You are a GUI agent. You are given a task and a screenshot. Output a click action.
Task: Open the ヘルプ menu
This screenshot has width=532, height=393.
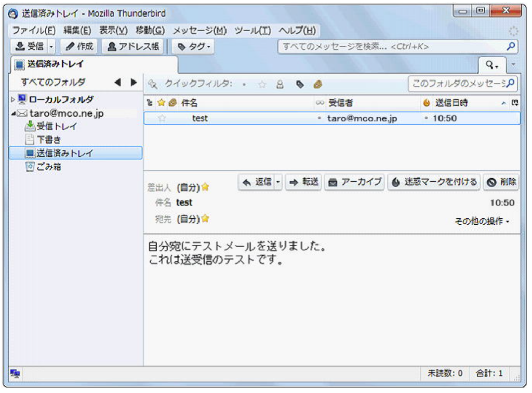[297, 31]
